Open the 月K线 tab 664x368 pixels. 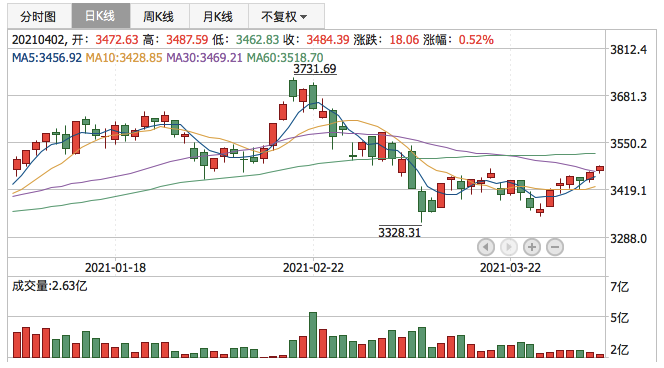click(x=219, y=17)
